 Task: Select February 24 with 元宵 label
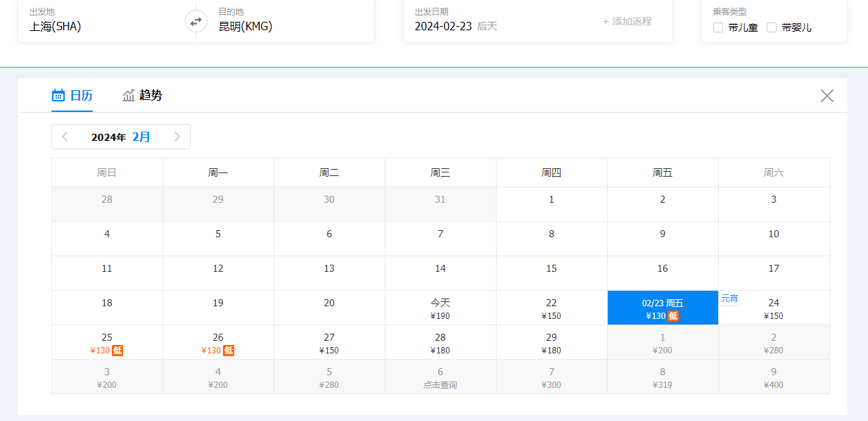pyautogui.click(x=774, y=308)
